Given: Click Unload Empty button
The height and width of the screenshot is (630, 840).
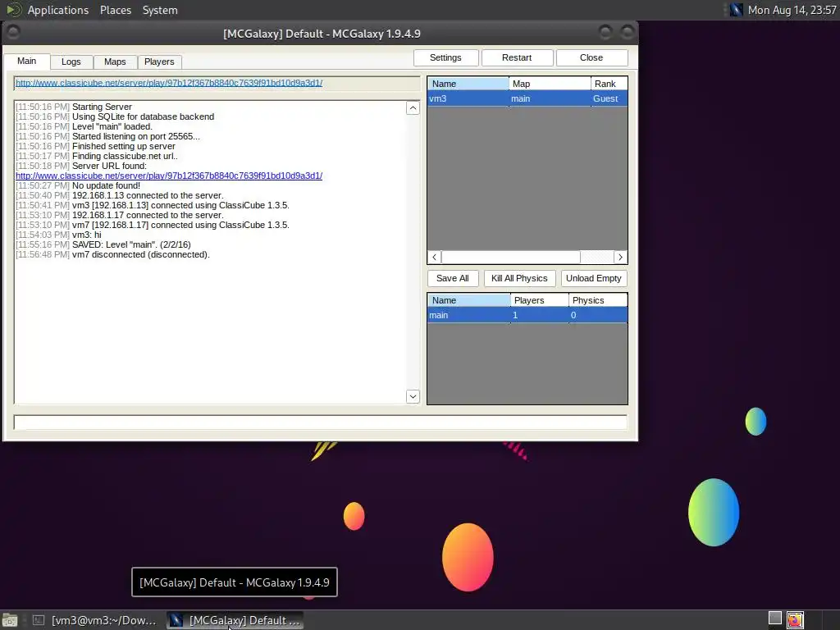Looking at the screenshot, I should pos(594,279).
